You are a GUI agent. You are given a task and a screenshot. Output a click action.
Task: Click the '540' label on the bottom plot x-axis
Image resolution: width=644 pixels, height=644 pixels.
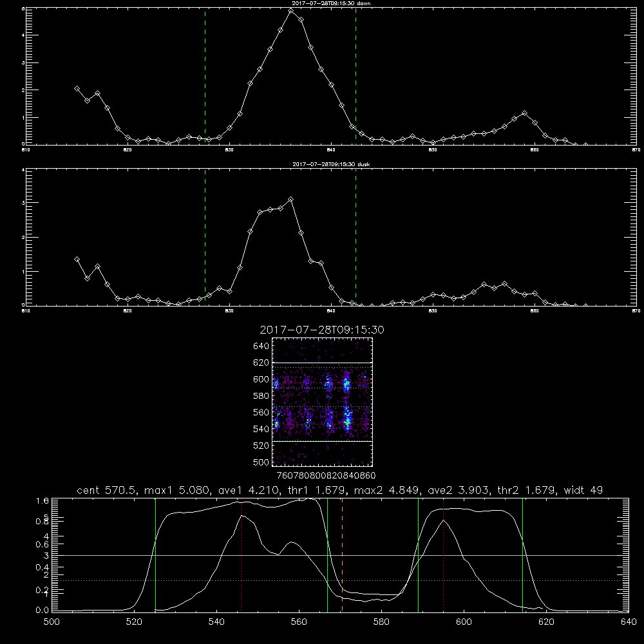216,622
